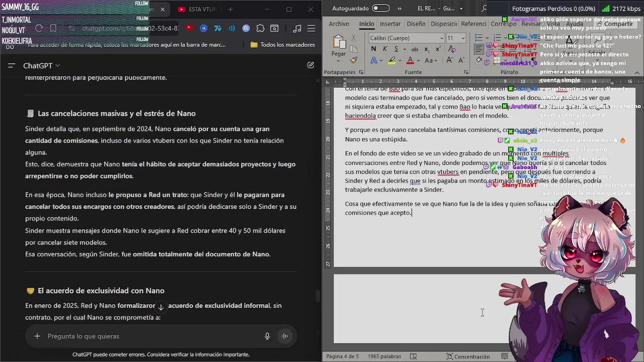Switch to the Insertar ribbon tab
The image size is (644, 362).
[390, 24]
